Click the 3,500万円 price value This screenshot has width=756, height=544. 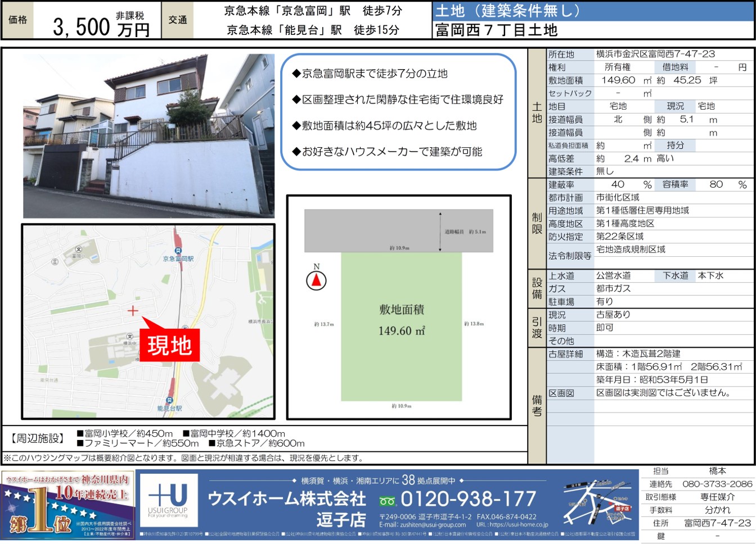click(101, 26)
